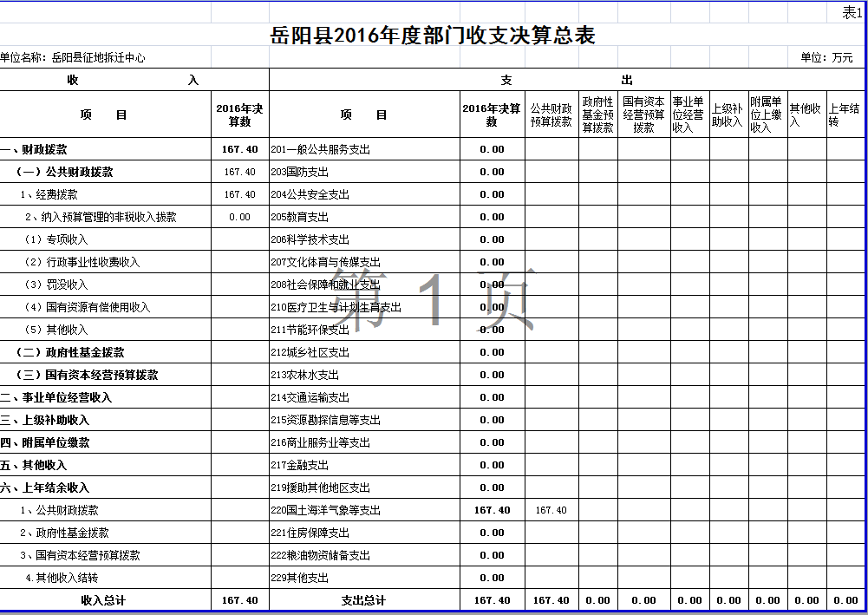This screenshot has width=868, height=615.
Task: Select the 201一般公共服务支出 cell
Action: (x=321, y=149)
